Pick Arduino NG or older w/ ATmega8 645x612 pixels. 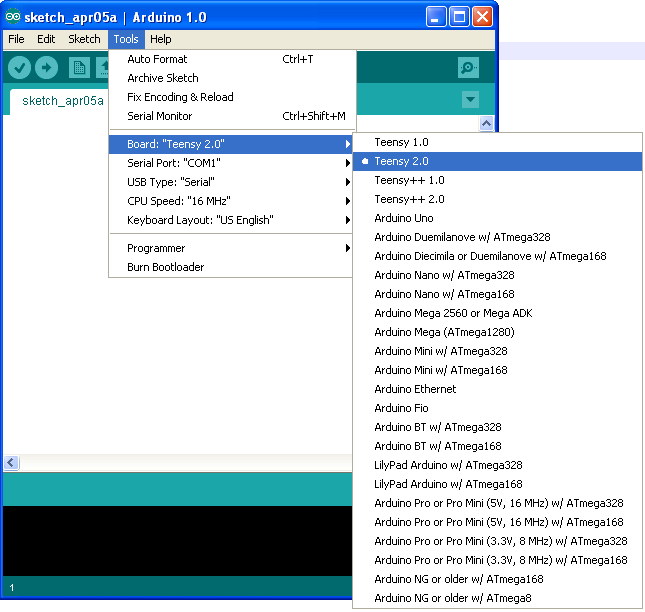[497, 598]
